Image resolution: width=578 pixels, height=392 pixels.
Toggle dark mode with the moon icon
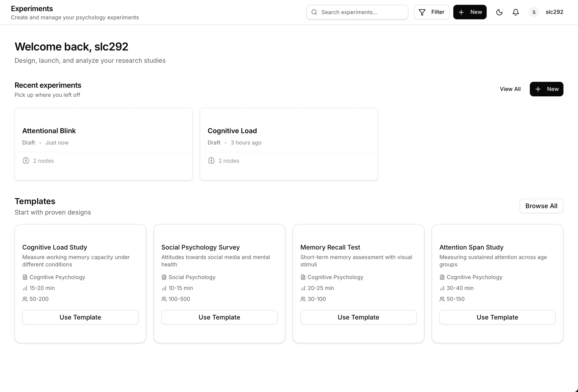coord(499,12)
